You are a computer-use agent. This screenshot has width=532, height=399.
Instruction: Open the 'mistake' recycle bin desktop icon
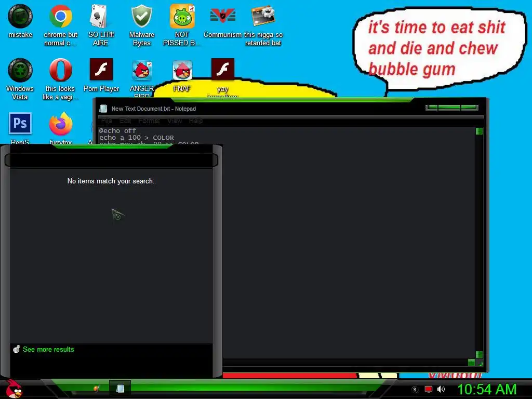[20, 16]
